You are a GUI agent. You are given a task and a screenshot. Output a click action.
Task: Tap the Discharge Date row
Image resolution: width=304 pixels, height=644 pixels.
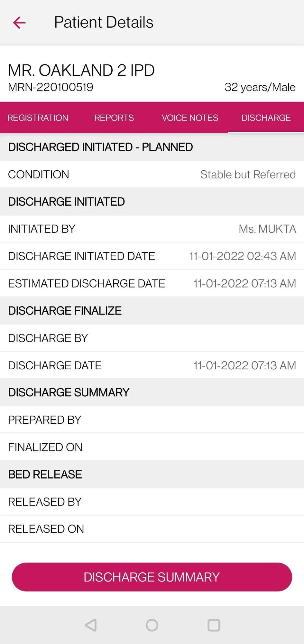click(x=152, y=365)
